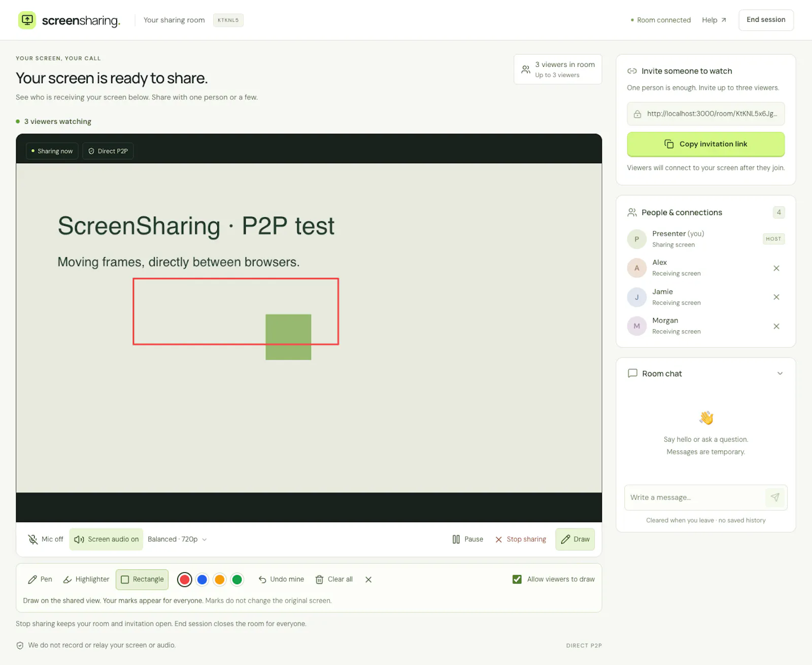The width and height of the screenshot is (812, 665).
Task: Toggle the Draw mode button
Action: coord(575,539)
